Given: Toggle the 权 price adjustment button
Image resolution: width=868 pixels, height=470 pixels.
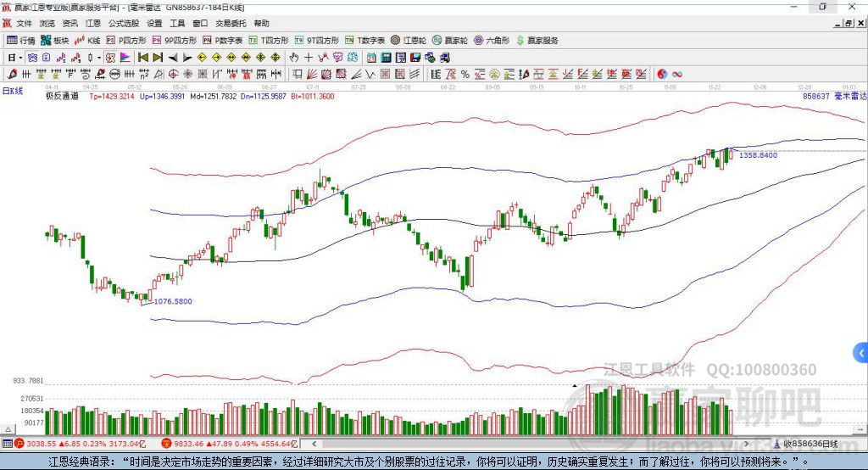Looking at the screenshot, I should click(111, 58).
